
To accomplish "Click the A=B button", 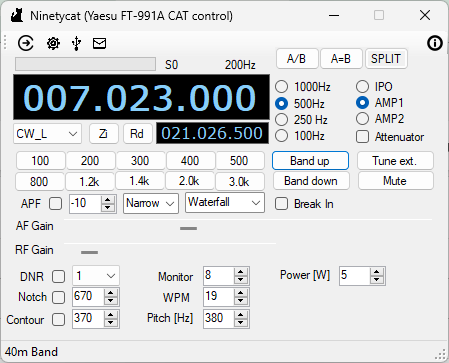I will click(x=341, y=59).
